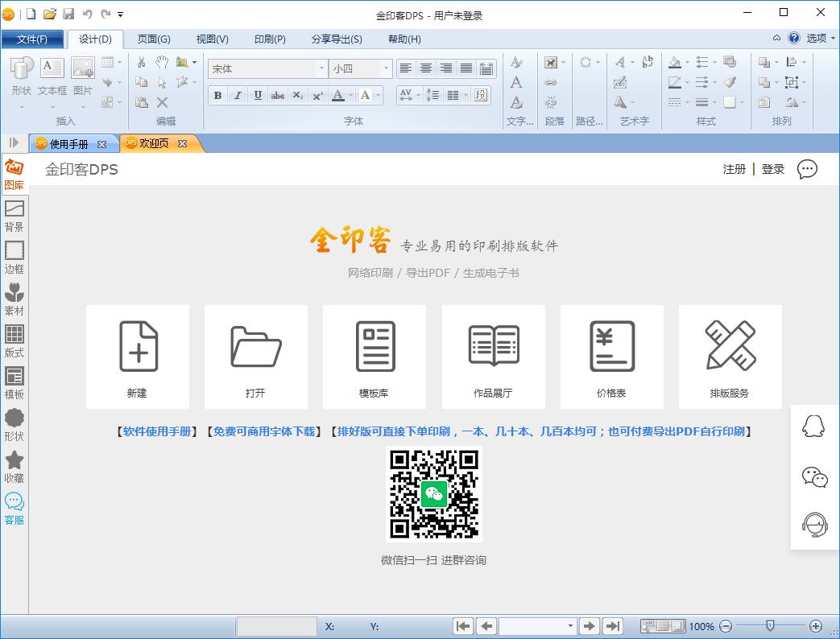Close the 欢迎页 tab
Screen dimensions: 840x639
pos(182,143)
